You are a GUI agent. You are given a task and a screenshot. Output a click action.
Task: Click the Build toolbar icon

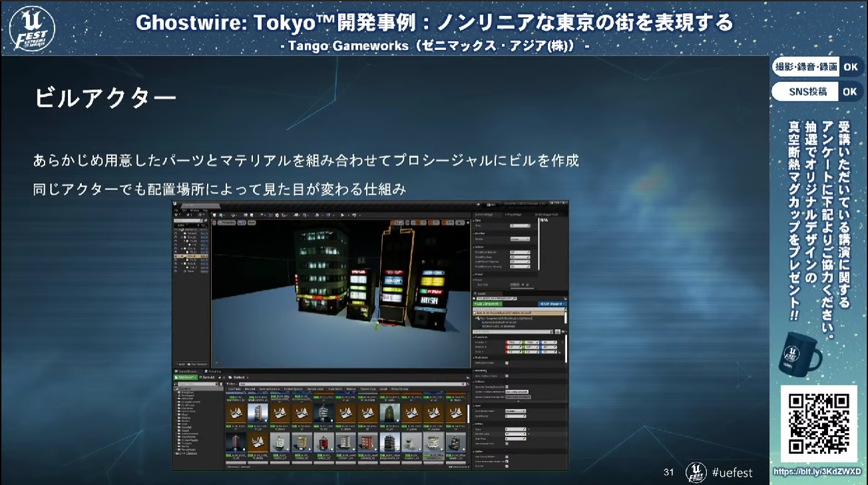[317, 215]
